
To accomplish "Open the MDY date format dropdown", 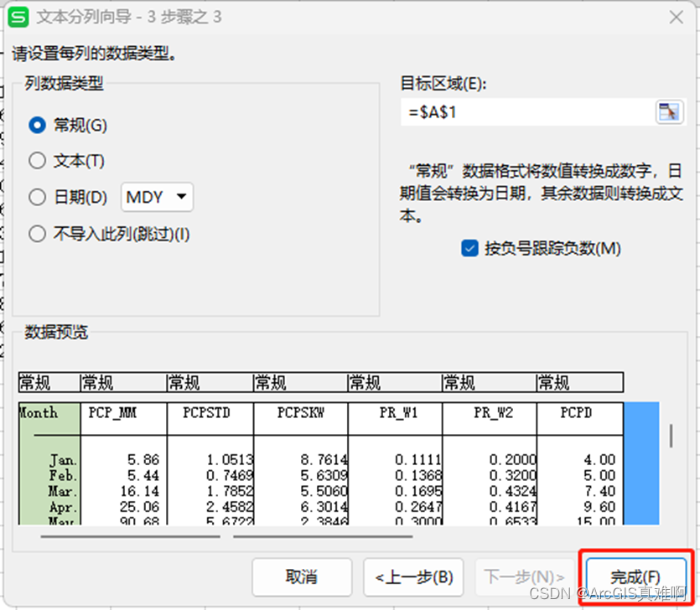I will tap(157, 197).
